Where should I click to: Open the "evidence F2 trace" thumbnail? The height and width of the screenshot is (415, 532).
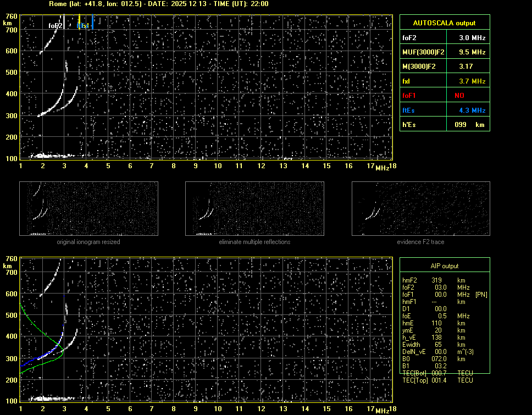[x=420, y=209]
